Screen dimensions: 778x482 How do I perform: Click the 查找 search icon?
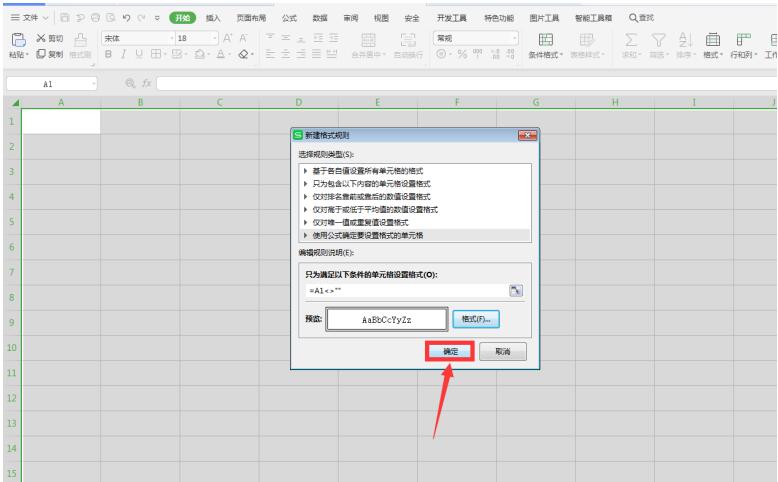(x=641, y=18)
